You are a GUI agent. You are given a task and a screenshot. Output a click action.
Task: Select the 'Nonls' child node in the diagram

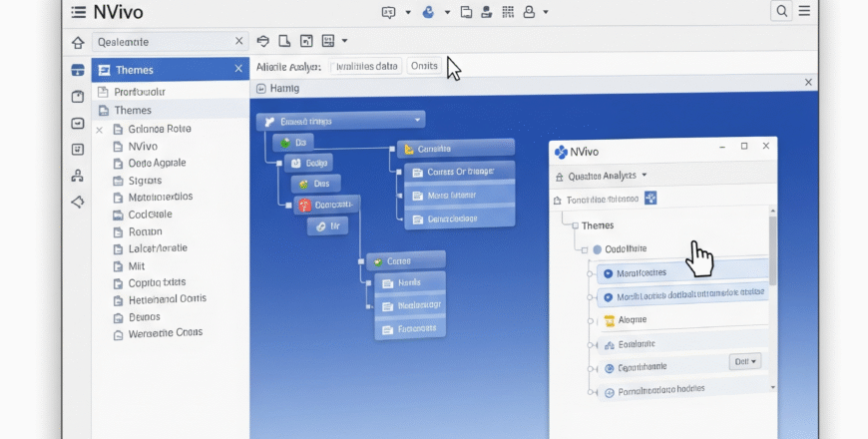tap(410, 283)
